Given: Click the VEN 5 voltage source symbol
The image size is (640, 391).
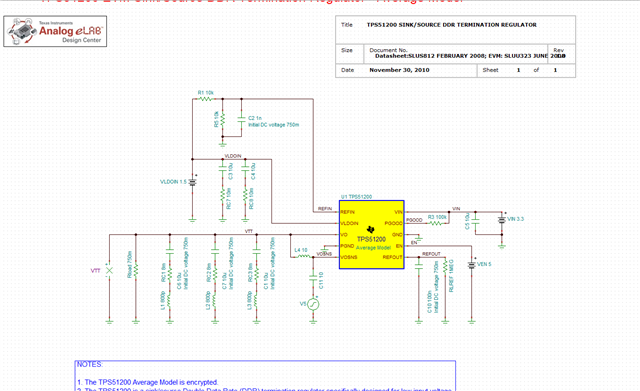Looking at the screenshot, I should click(x=471, y=264).
